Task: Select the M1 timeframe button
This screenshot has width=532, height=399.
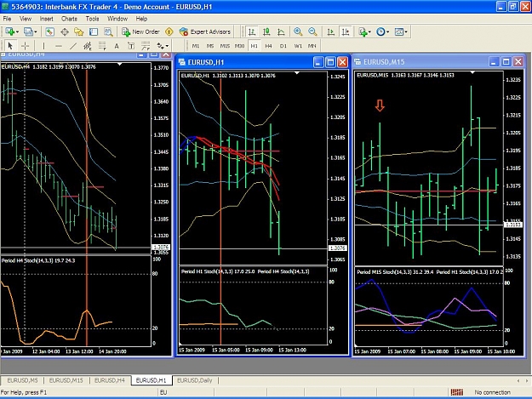Action: (196, 46)
